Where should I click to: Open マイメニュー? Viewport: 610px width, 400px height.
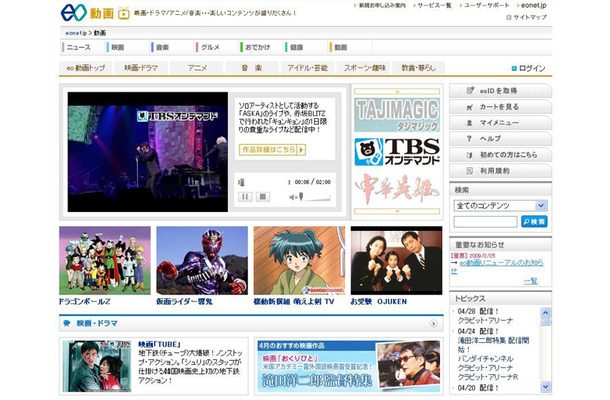point(500,123)
